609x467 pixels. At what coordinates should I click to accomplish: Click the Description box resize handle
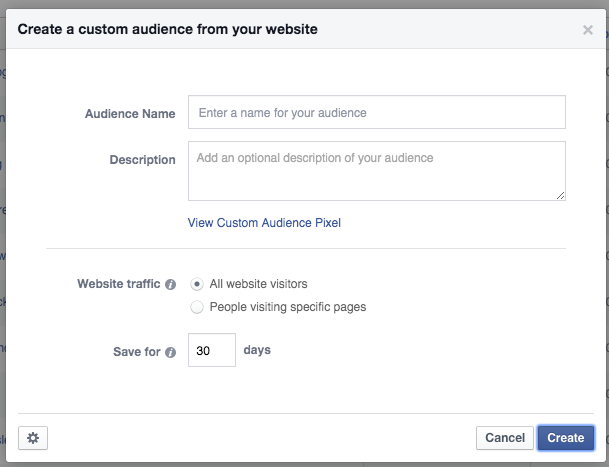(560, 195)
